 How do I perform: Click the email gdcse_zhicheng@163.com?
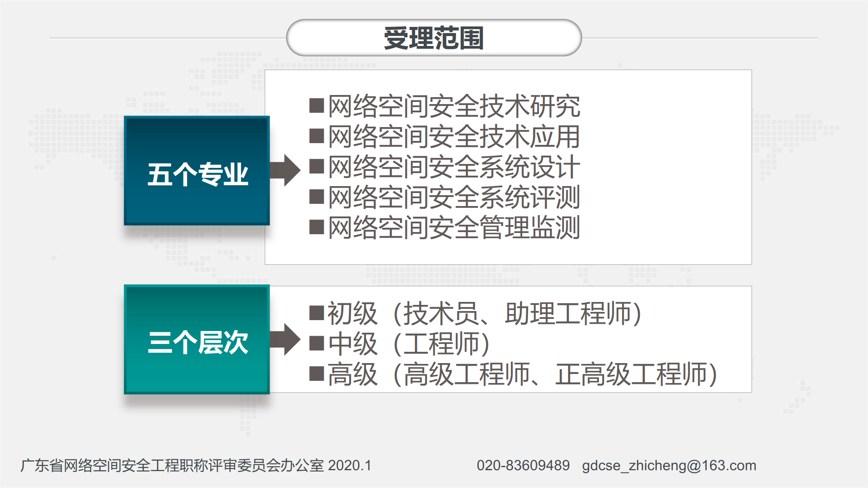pos(669,465)
